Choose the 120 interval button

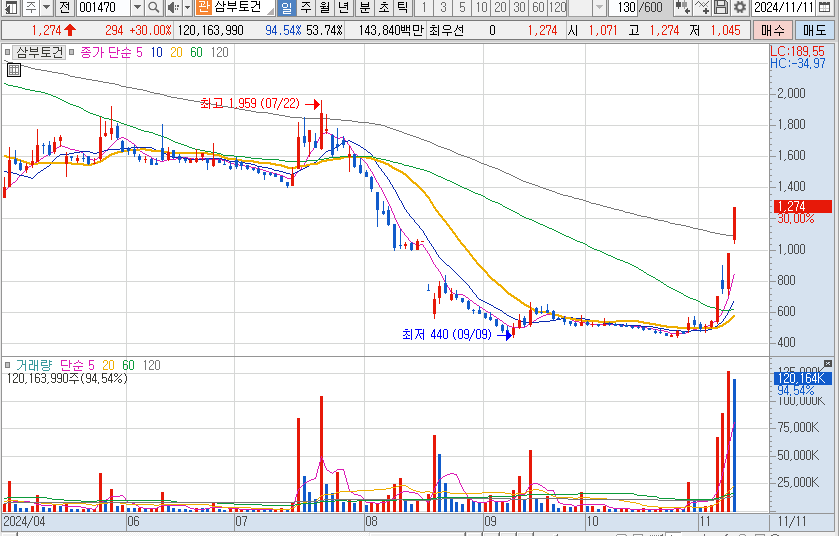tap(558, 7)
